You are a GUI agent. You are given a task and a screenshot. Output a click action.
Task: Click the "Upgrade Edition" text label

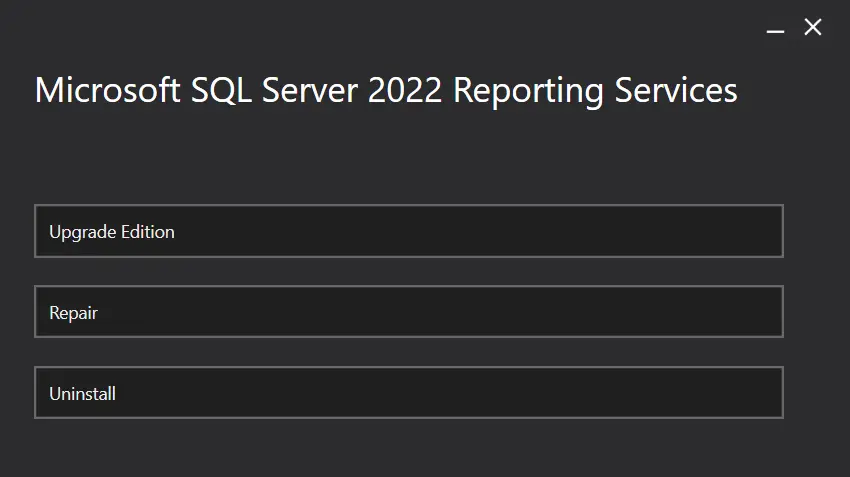point(112,232)
